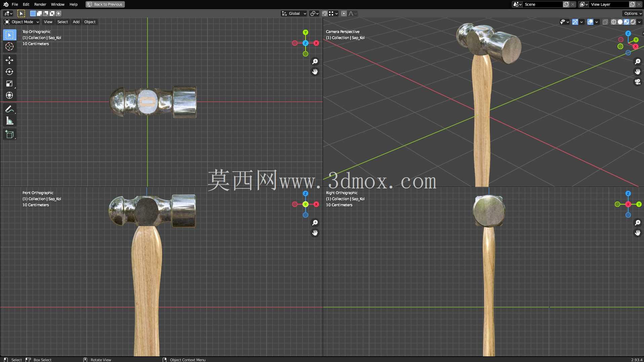The image size is (644, 362).
Task: Pan hand icon in Top Orthographic view
Action: [x=315, y=72]
